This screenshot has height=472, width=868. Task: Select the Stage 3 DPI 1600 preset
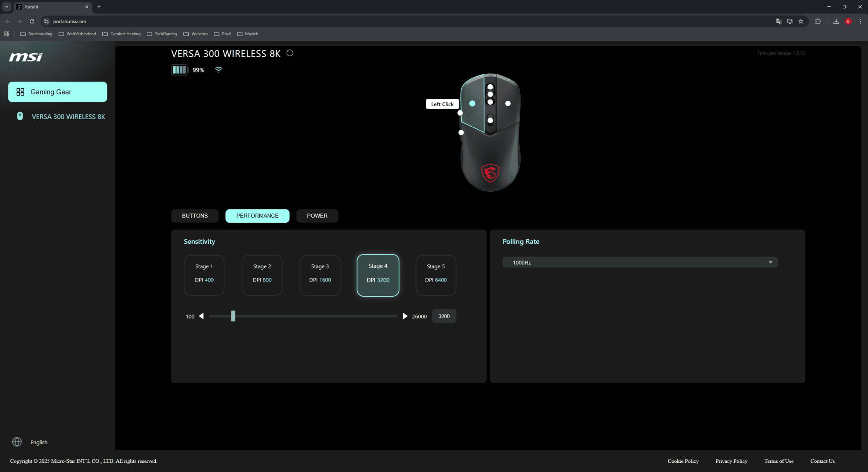tap(320, 275)
